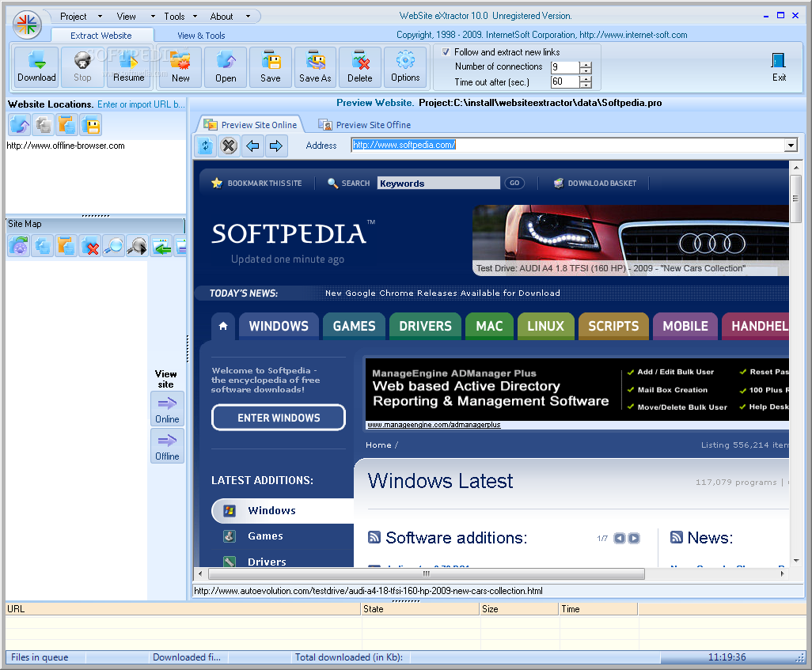Viewport: 812px width, 670px height.
Task: Click the blue magnifier search icon
Action: point(113,246)
